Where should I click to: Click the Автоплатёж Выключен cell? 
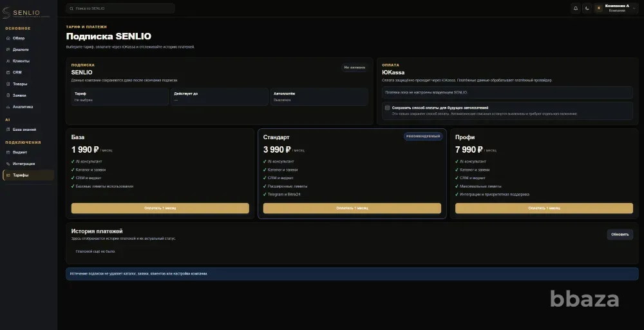pyautogui.click(x=319, y=97)
